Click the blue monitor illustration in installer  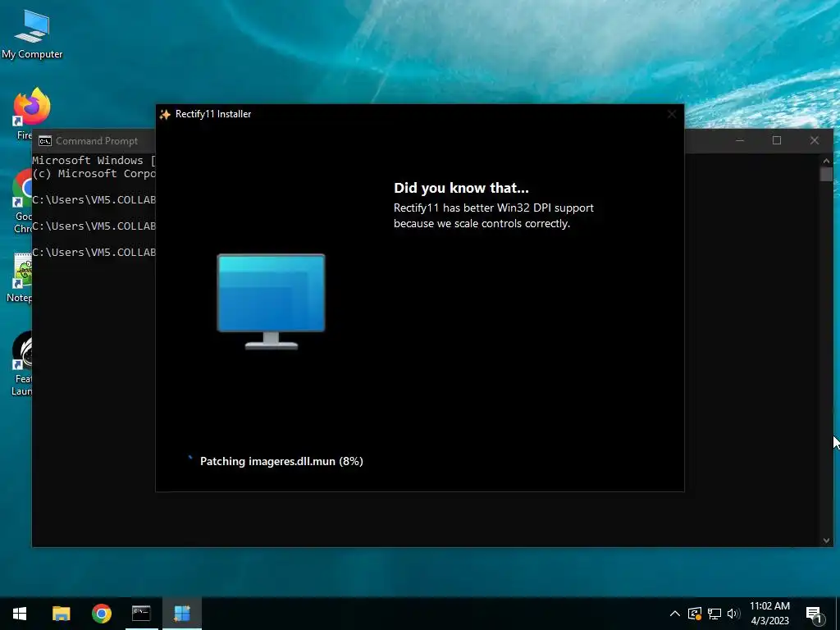click(271, 302)
